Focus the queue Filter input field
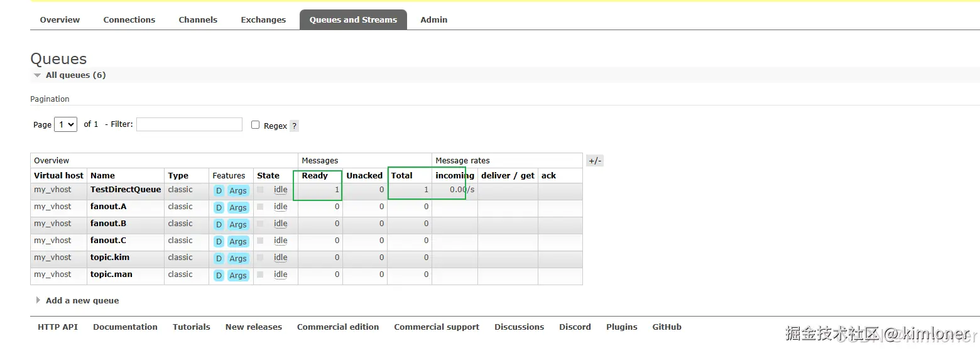The height and width of the screenshot is (353, 980). click(189, 124)
